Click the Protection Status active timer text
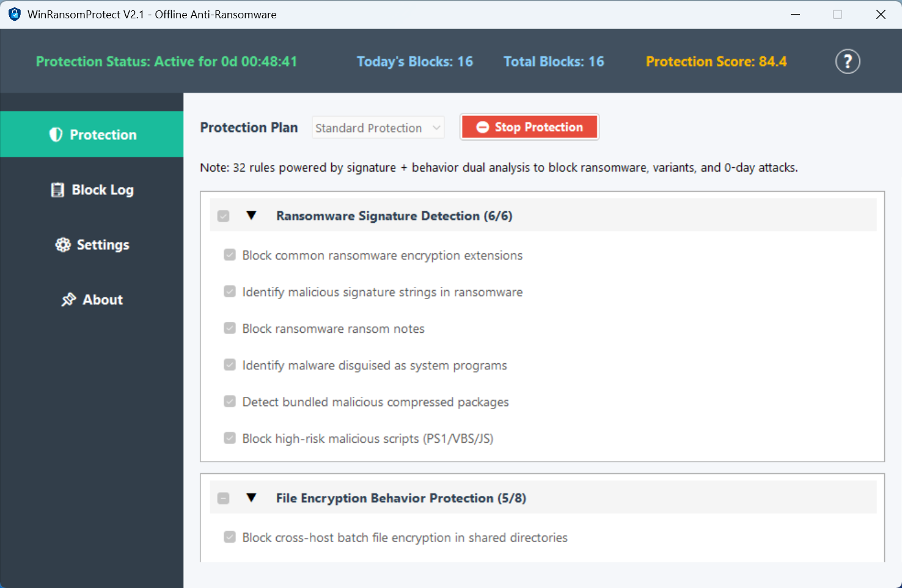902x588 pixels. 166,62
